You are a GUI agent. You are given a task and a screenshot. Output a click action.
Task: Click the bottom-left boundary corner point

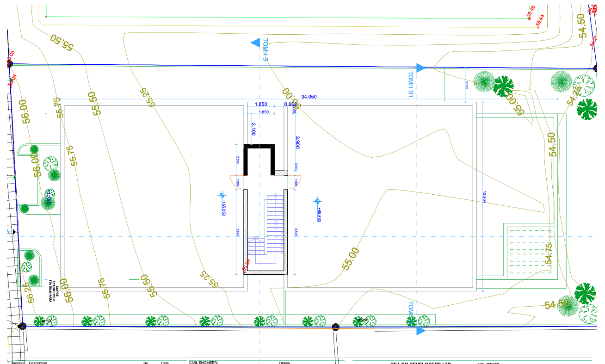pos(21,326)
